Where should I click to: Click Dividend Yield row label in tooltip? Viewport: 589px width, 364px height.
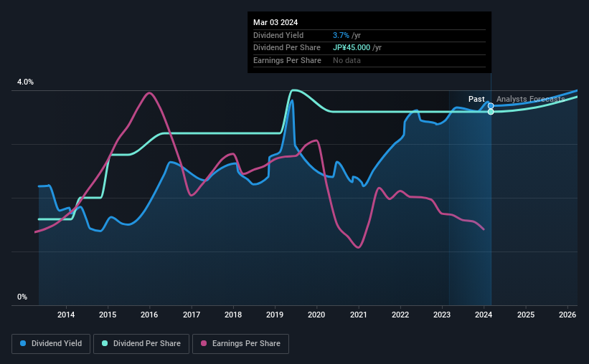pyautogui.click(x=278, y=35)
